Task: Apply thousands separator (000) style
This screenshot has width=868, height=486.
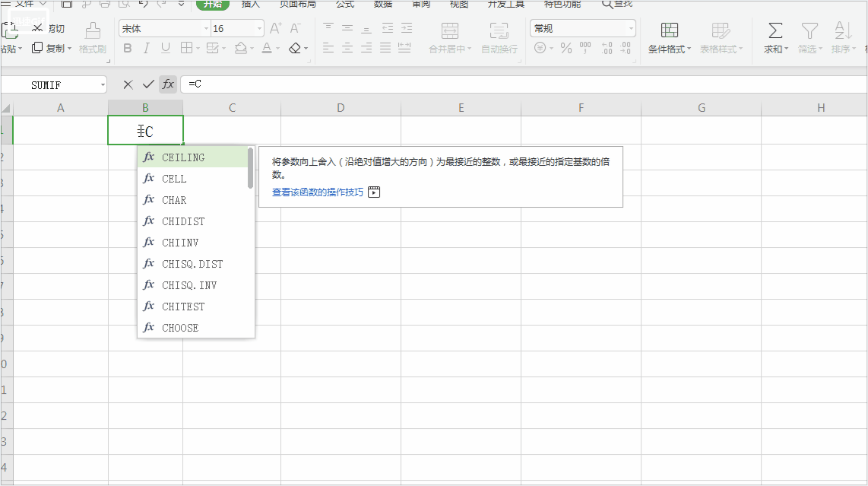Action: [x=585, y=48]
